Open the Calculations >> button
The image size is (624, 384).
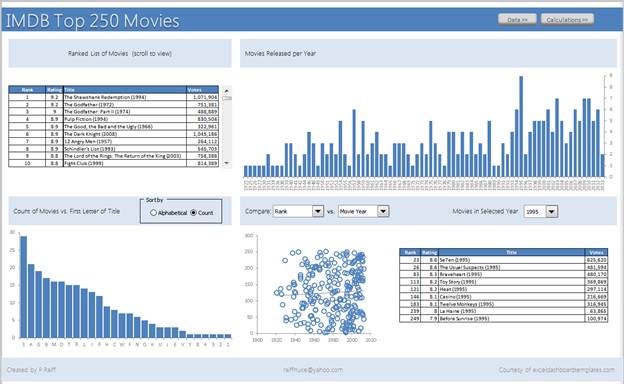[x=567, y=19]
